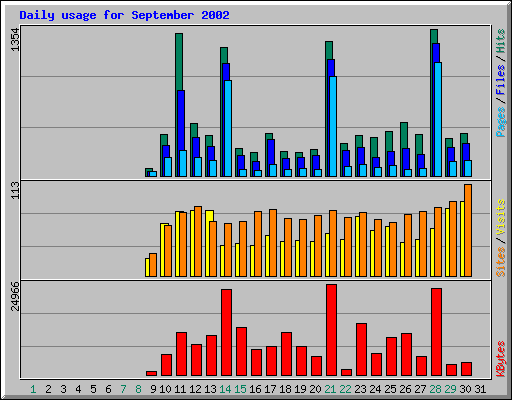Viewport: 512px width, 400px height.
Task: Click the 'Sites' legend label
Action: tap(501, 262)
